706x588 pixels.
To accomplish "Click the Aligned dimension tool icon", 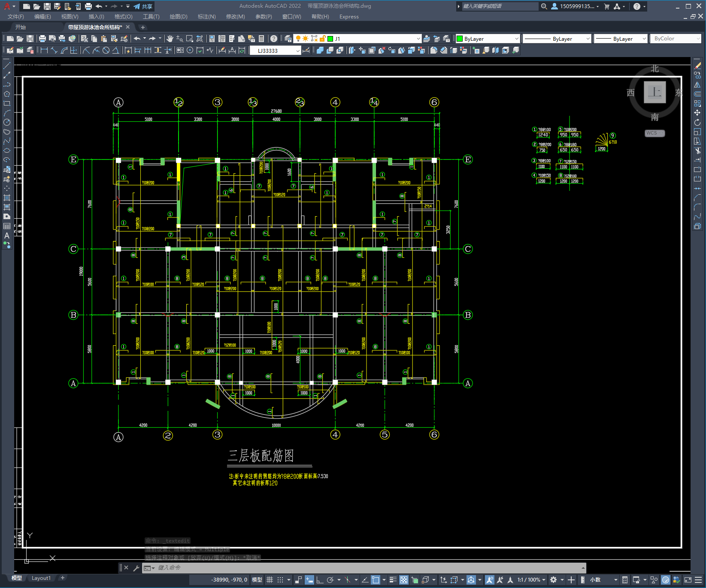I will 54,50.
